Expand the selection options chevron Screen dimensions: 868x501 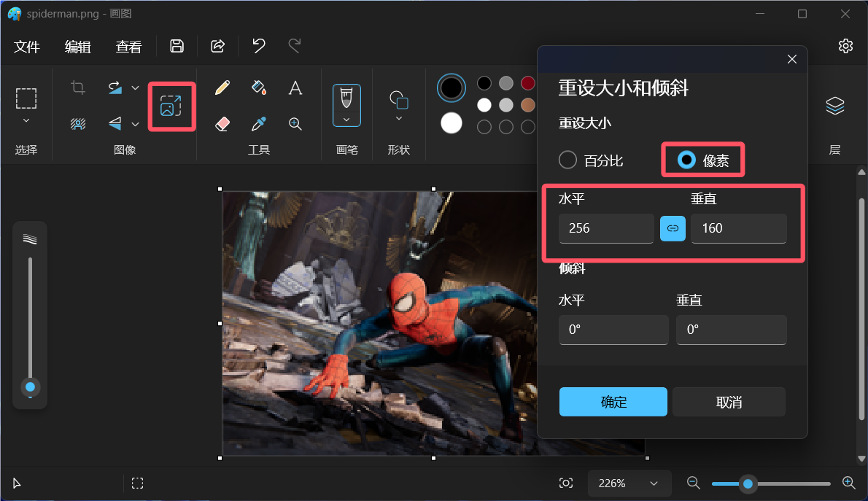[26, 120]
